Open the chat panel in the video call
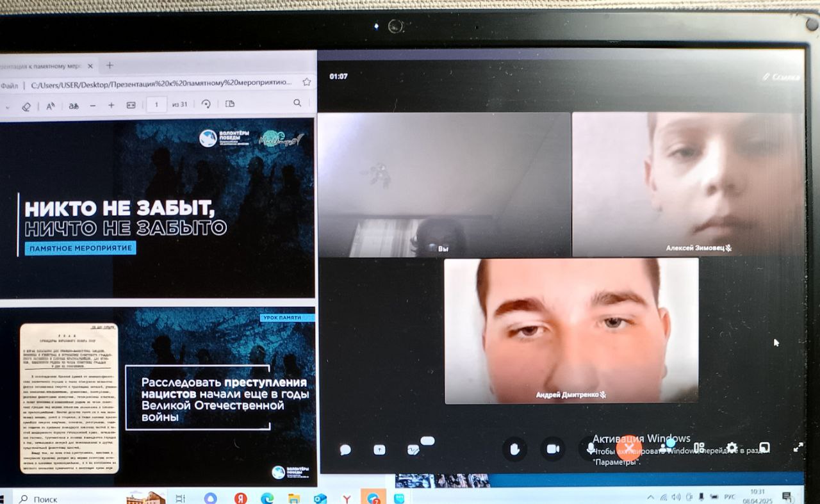Viewport: 820px width, 504px height. point(345,450)
